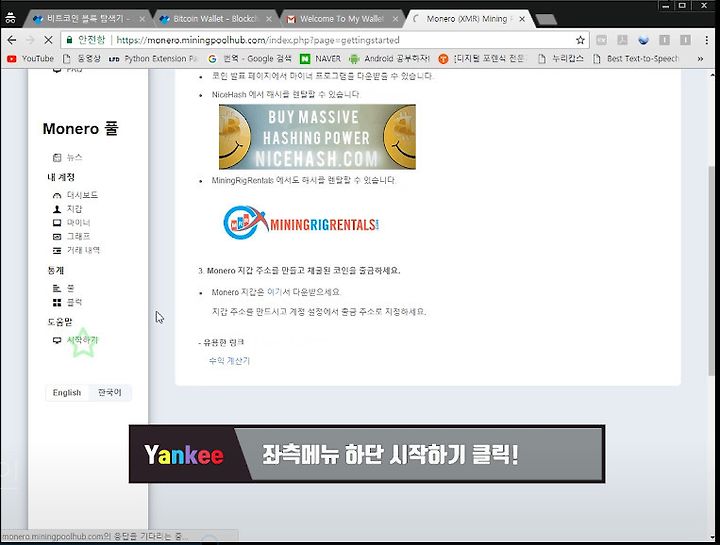Close the Monero (XMR) Mining tab
Viewport: 720px width, 545px height.
click(522, 19)
